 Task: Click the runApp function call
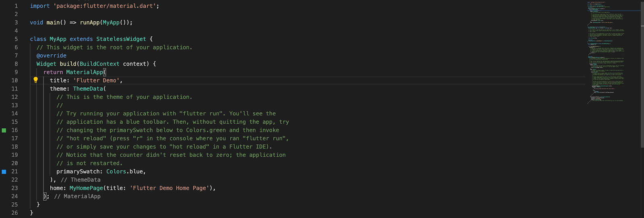[x=90, y=23]
